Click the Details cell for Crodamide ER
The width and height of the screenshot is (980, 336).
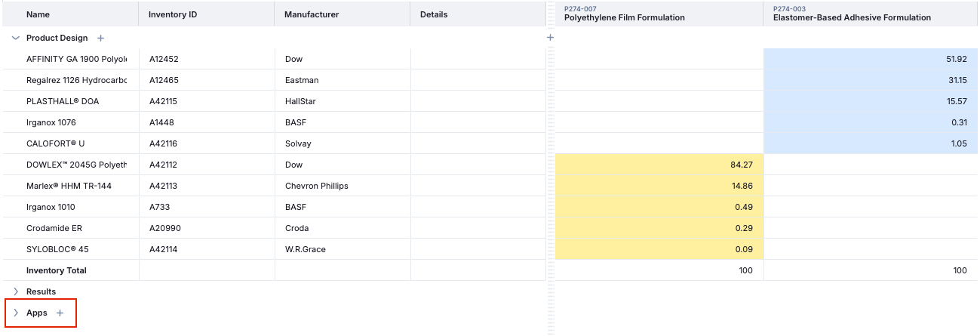477,228
